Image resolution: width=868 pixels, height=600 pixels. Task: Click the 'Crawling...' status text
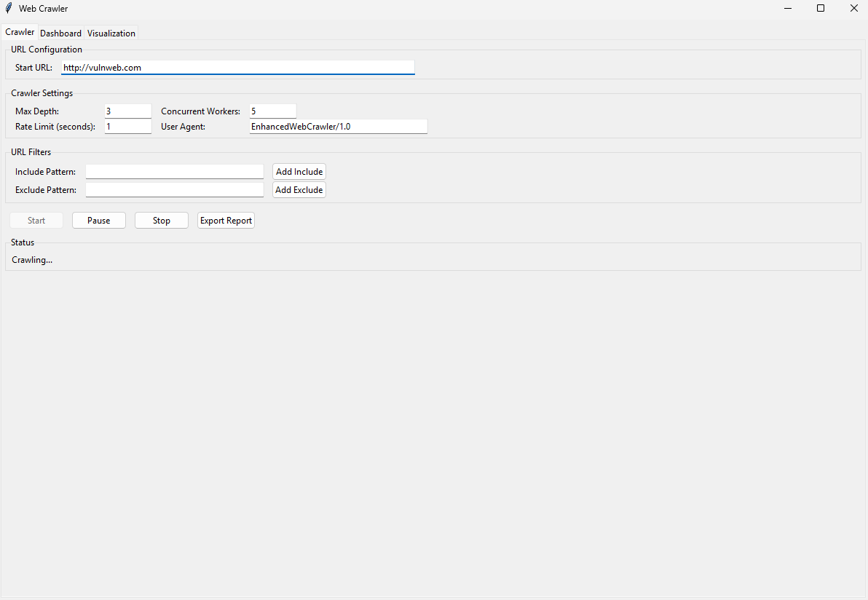[x=32, y=260]
